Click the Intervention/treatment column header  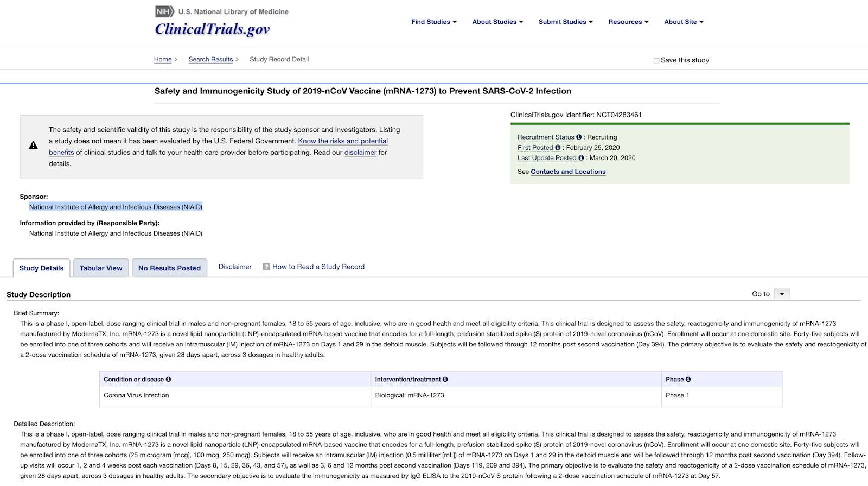point(408,380)
